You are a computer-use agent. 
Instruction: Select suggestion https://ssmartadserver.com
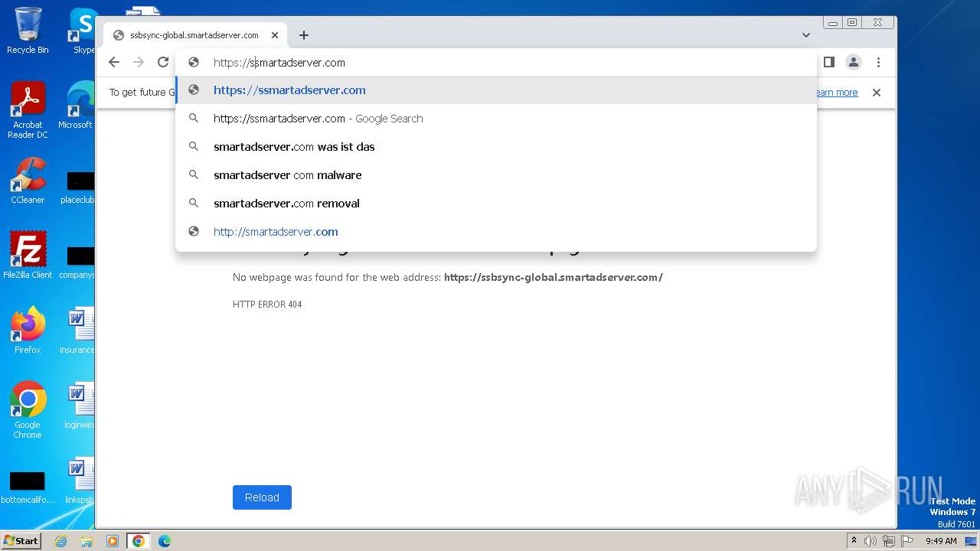coord(496,90)
